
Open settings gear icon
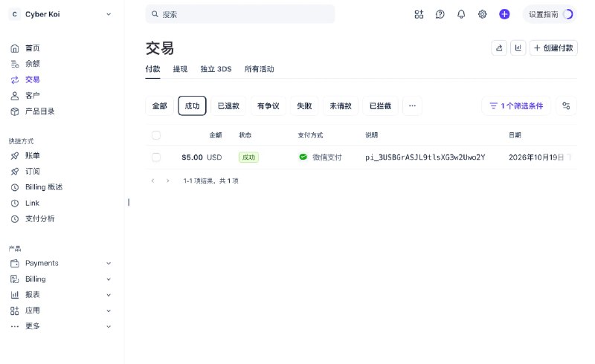pos(482,14)
